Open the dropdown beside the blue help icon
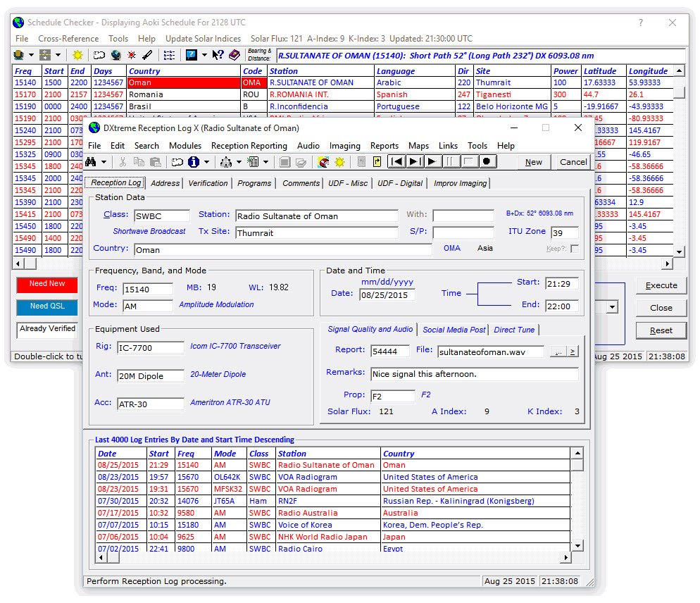700x603 pixels. (x=204, y=55)
